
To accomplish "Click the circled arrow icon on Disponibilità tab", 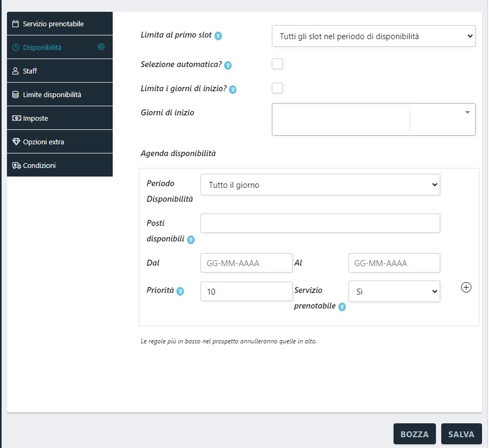I will tap(101, 47).
